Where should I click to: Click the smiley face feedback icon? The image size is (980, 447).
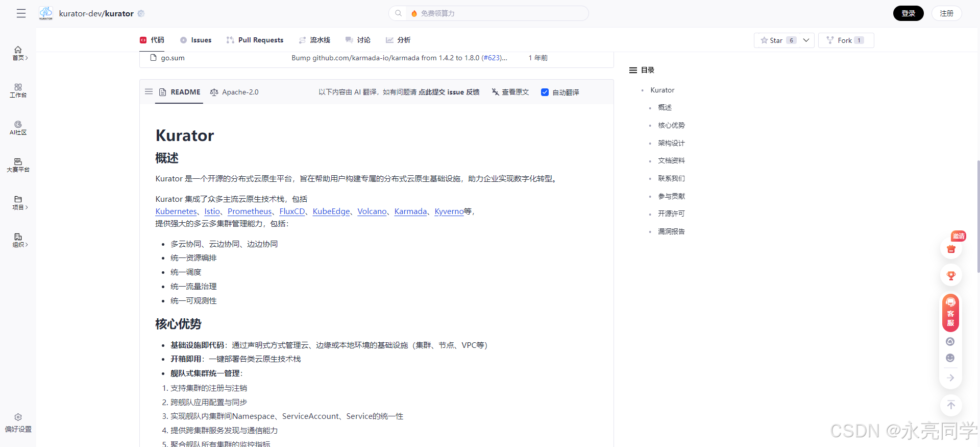tap(950, 358)
